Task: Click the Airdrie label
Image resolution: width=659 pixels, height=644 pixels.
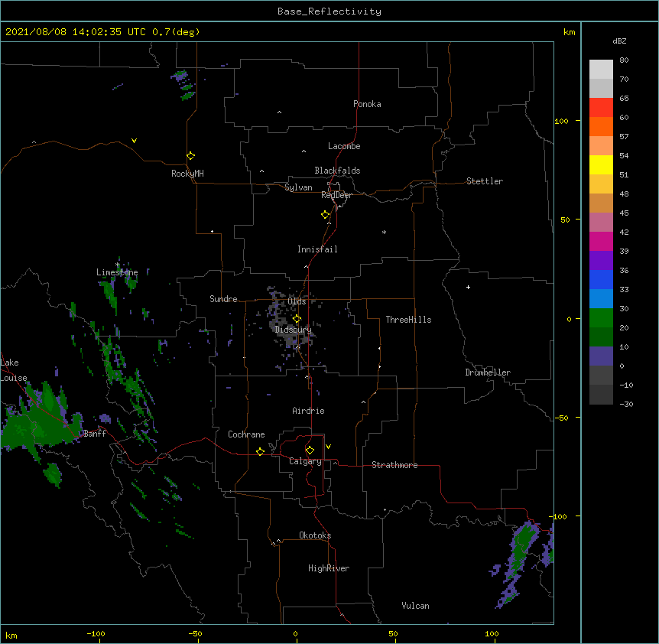Action: click(308, 411)
